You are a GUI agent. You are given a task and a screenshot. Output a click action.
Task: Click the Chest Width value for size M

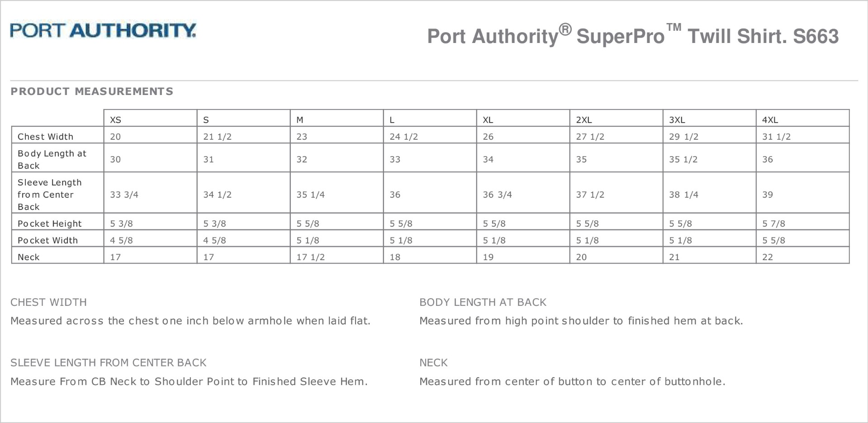[x=302, y=137]
